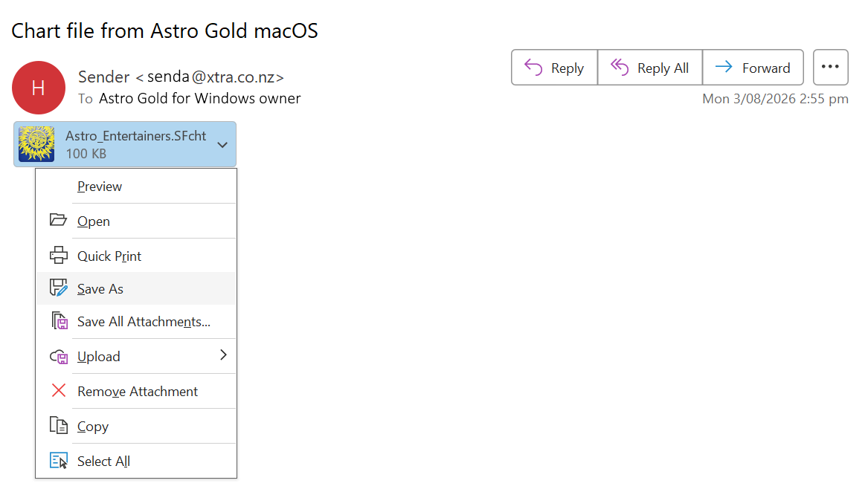Select Quick Print menu entry
Screen dimensions: 868x489
point(136,256)
